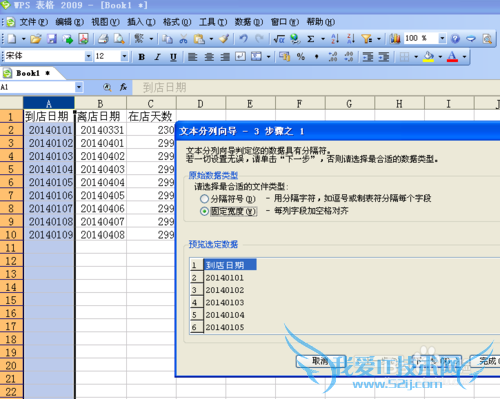Create a new blank workbook
The image size is (500, 399).
(12, 39)
